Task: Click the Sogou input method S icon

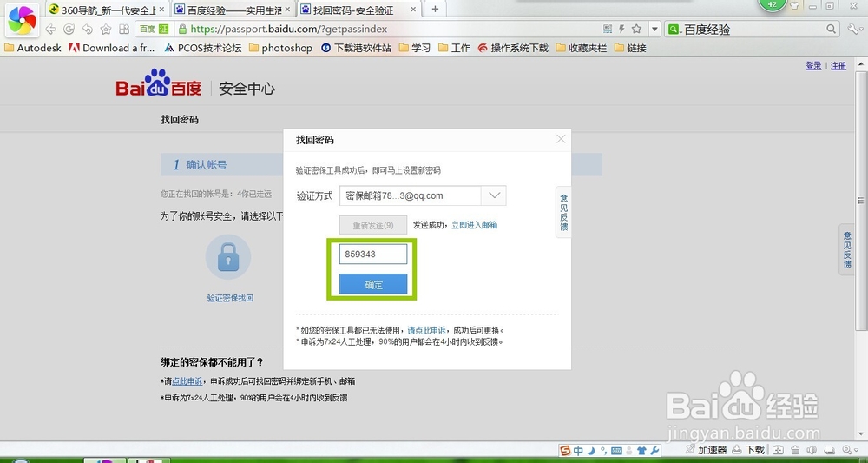Action: [x=565, y=450]
